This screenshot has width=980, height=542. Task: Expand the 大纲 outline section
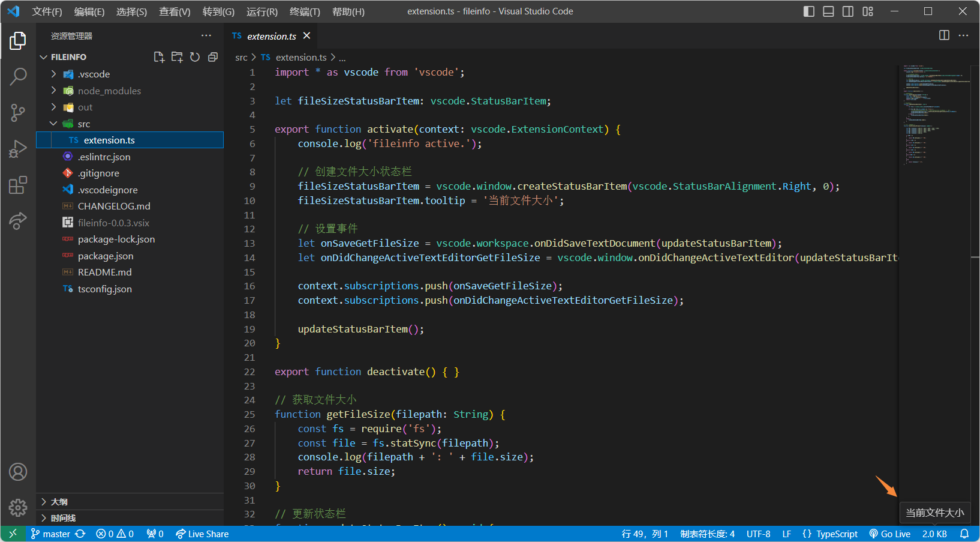[59, 502]
